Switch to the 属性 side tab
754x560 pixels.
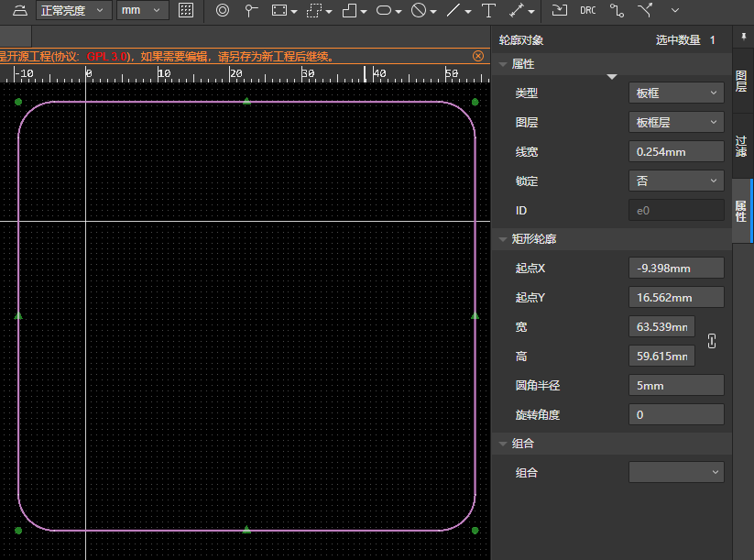[x=741, y=211]
